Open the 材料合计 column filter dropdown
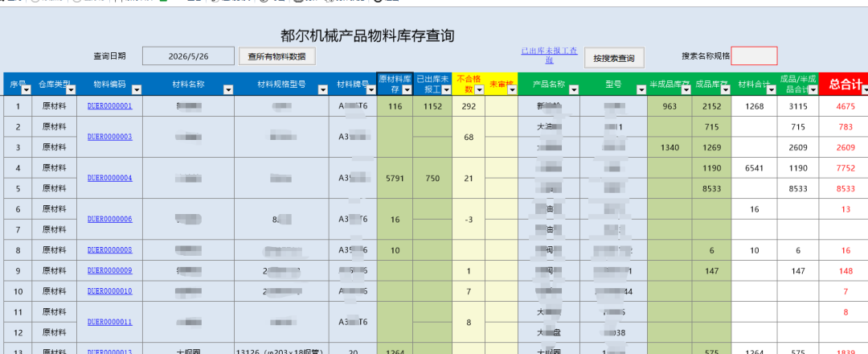The width and height of the screenshot is (868, 354). [772, 90]
